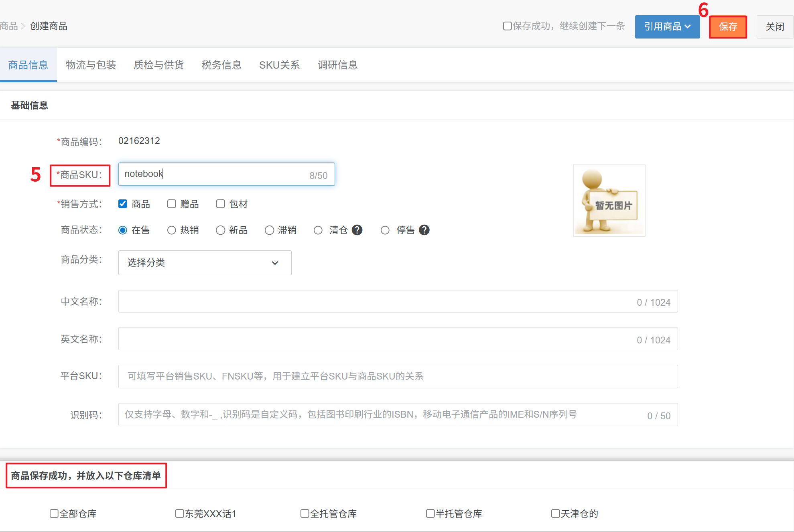Open the 选择分类 category dropdown

(x=205, y=263)
